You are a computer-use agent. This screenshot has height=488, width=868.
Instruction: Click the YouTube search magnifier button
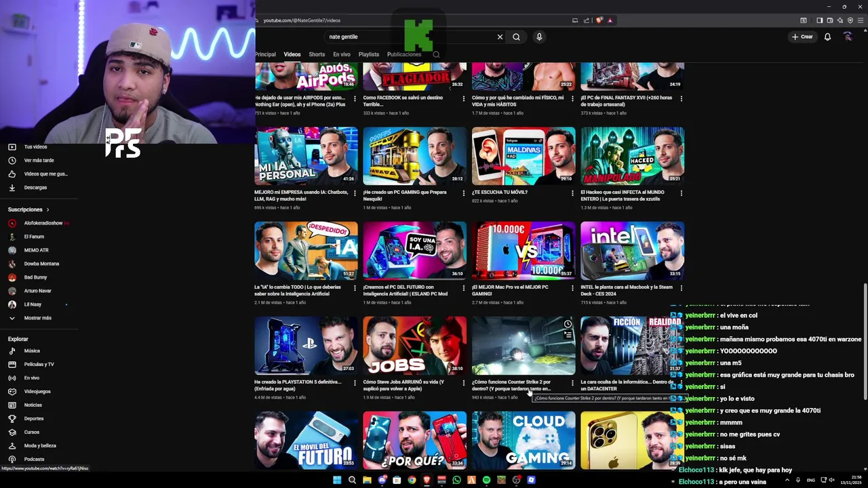point(516,37)
